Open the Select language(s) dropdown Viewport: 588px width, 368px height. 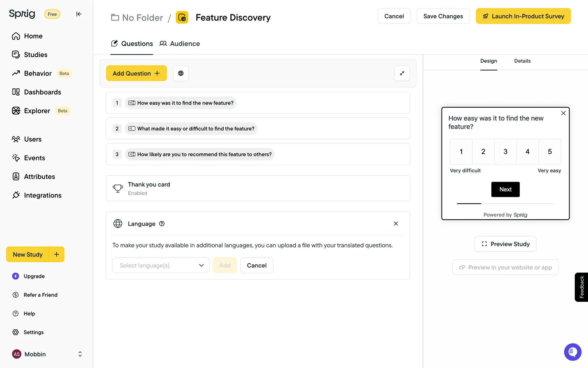(x=161, y=265)
